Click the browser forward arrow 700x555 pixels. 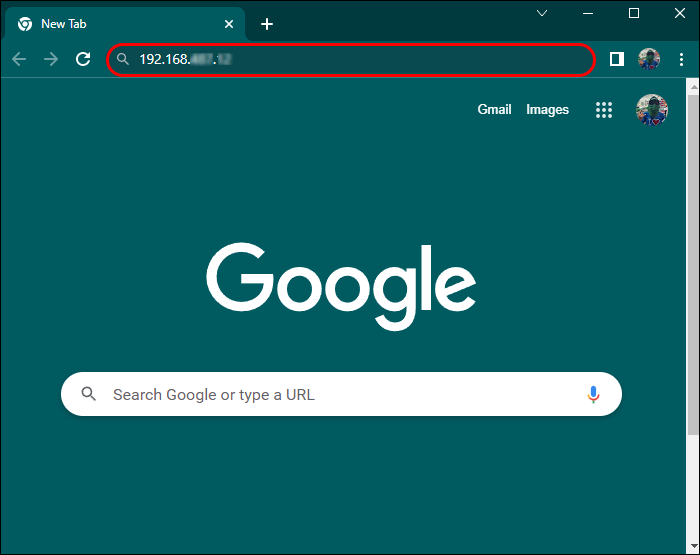click(x=51, y=59)
